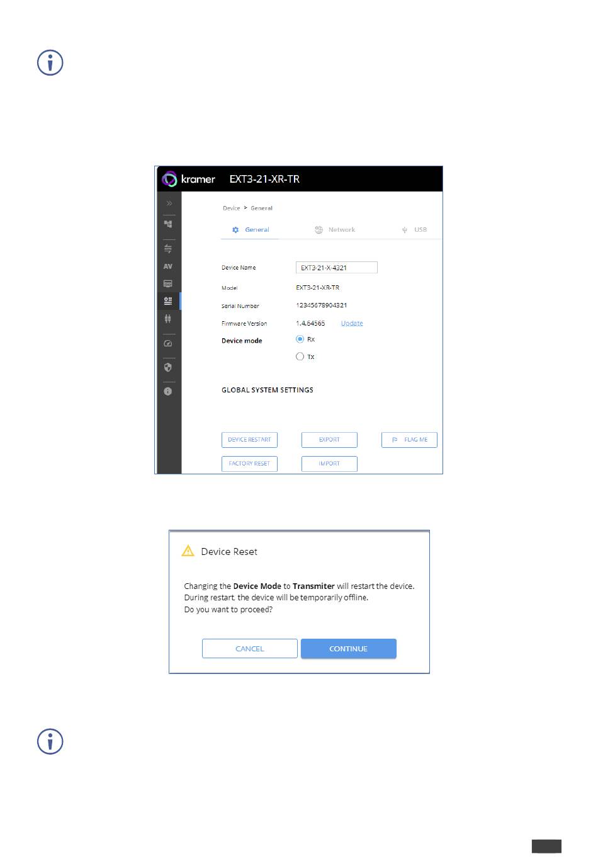598x868 pixels.
Task: Click the DEVICE RESTART button
Action: [249, 440]
